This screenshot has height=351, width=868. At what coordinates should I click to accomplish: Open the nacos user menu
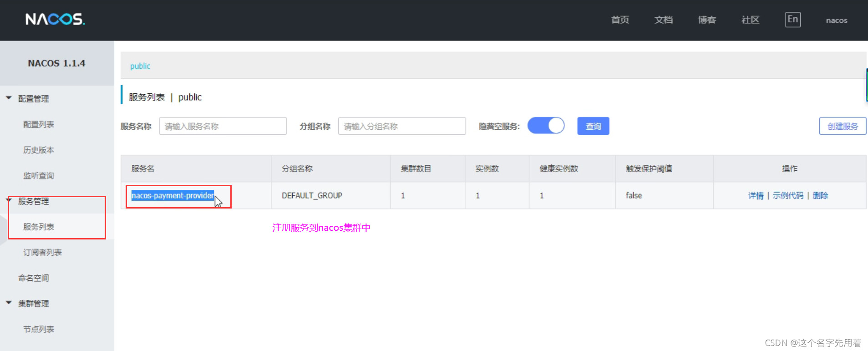pos(837,20)
